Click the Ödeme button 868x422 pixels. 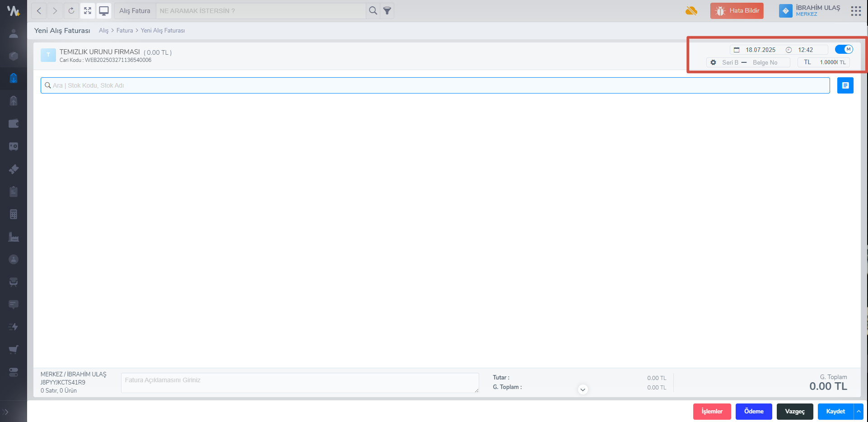pos(754,412)
